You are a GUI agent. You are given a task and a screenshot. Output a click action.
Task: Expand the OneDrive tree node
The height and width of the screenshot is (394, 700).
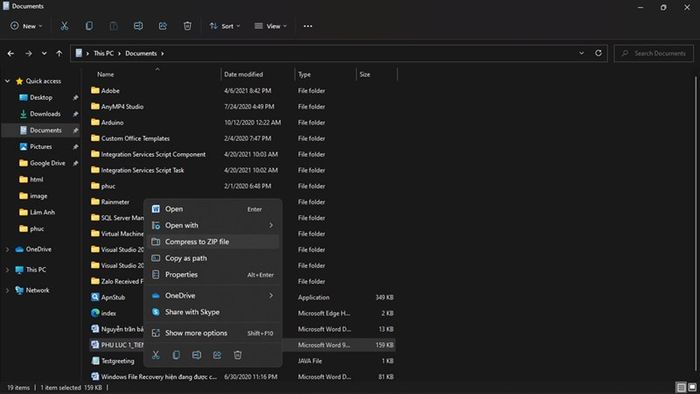pos(7,249)
